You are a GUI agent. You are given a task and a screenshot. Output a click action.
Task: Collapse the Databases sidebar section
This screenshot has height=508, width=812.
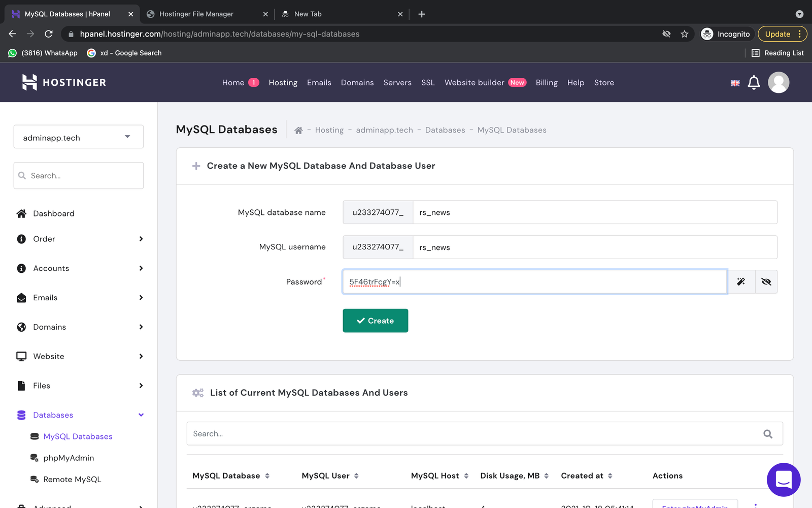click(141, 415)
